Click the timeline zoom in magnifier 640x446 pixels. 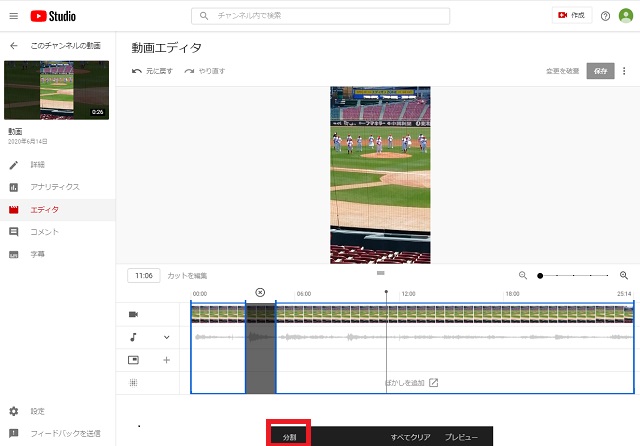[624, 275]
